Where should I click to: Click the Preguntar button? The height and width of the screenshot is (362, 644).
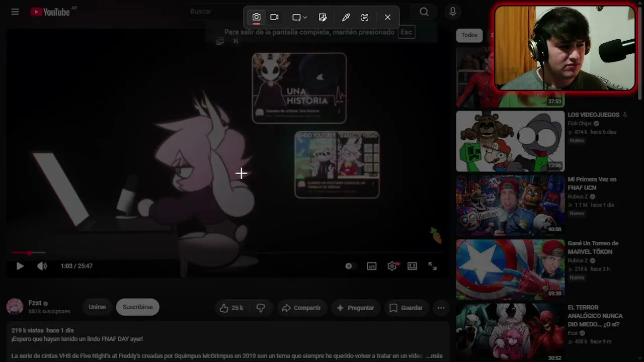click(355, 308)
